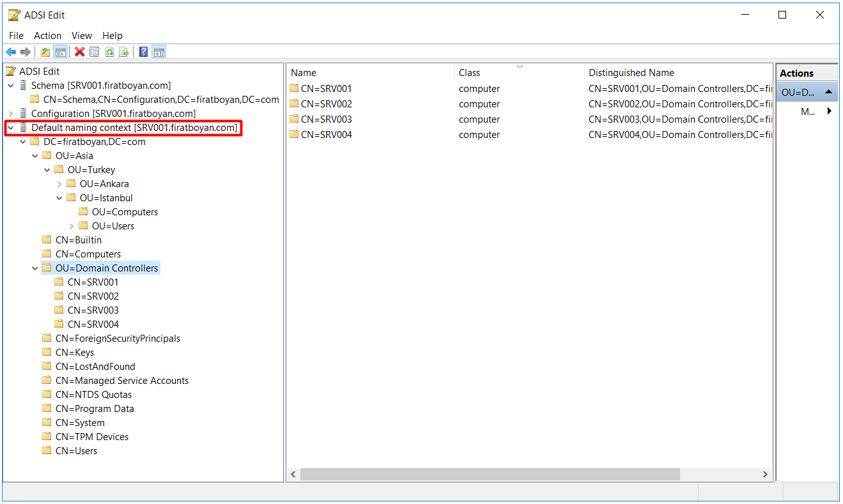Select CN=TPM Devices container
843x504 pixels.
92,437
